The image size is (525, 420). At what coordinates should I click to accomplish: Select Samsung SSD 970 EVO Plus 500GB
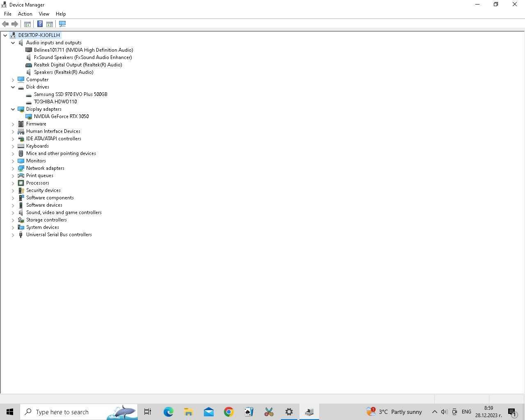click(71, 94)
